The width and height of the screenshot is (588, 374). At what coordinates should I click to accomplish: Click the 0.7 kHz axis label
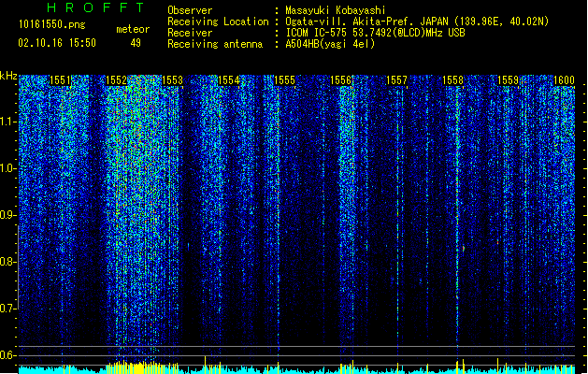pos(7,309)
